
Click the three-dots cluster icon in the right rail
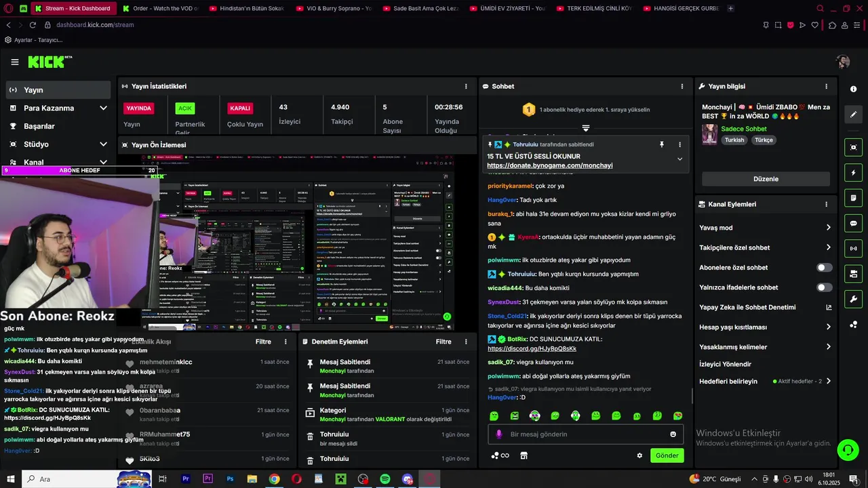click(853, 325)
